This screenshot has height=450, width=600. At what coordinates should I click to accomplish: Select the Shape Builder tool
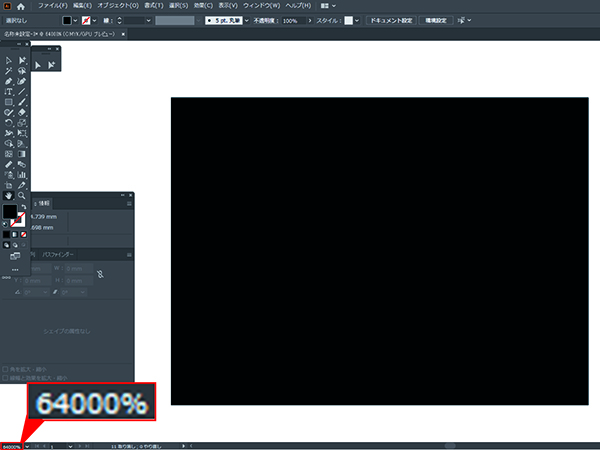[8, 143]
